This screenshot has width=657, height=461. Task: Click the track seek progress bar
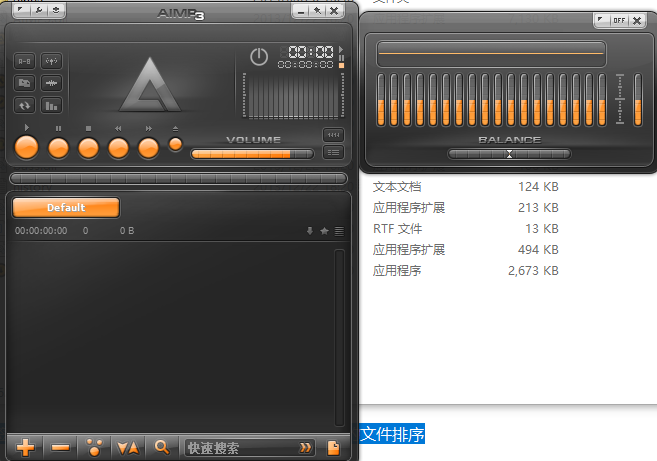pyautogui.click(x=178, y=179)
